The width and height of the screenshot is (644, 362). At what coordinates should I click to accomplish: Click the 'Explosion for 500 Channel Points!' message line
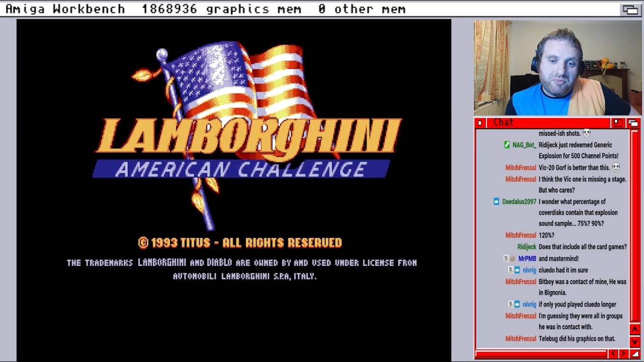579,156
